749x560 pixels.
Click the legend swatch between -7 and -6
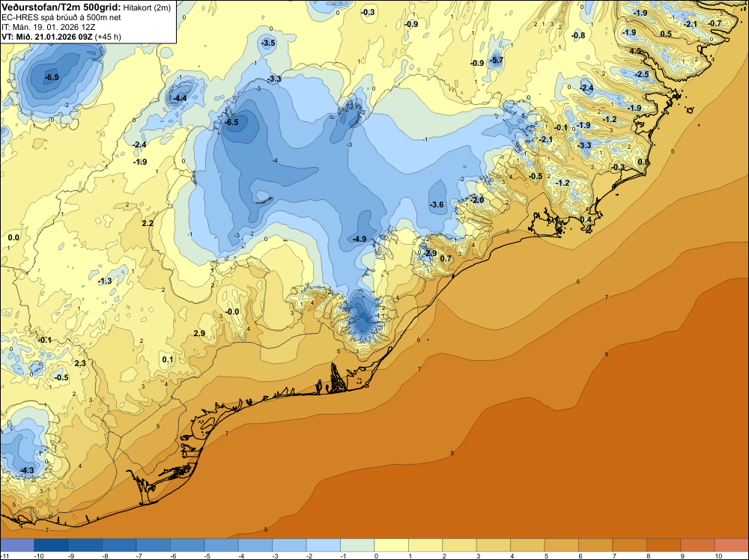[154, 545]
